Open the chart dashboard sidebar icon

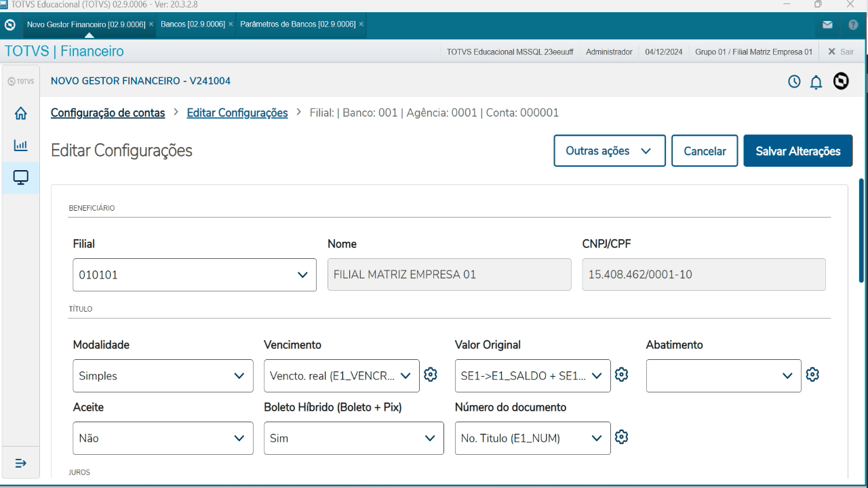[20, 145]
